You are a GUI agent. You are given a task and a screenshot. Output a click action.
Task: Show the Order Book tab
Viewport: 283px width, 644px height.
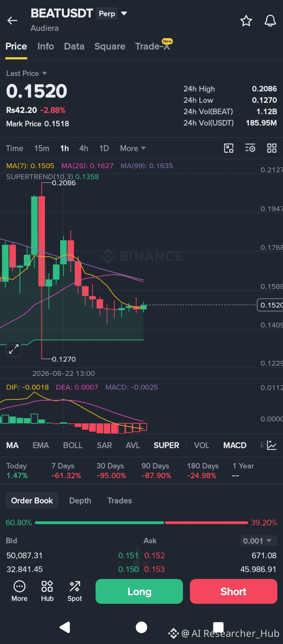[32, 501]
